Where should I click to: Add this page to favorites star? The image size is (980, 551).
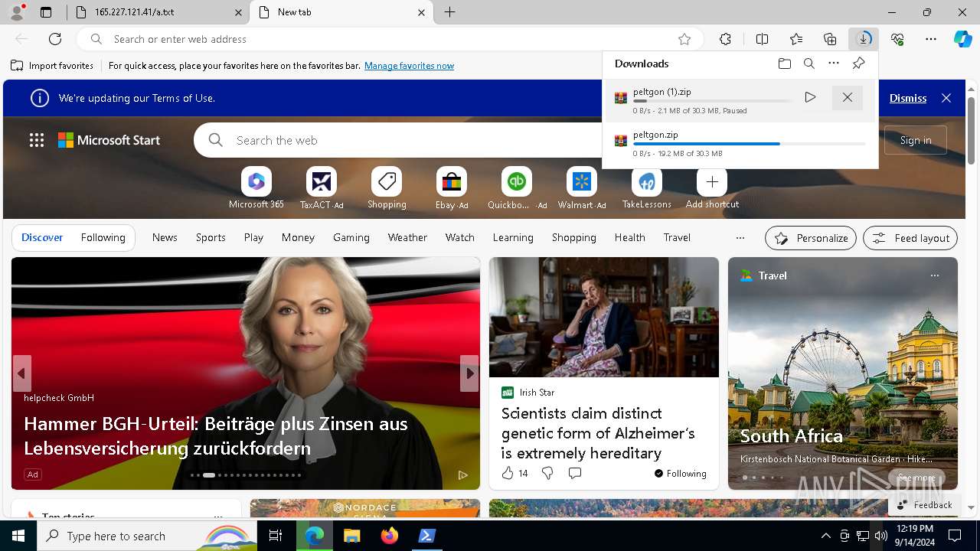click(684, 39)
